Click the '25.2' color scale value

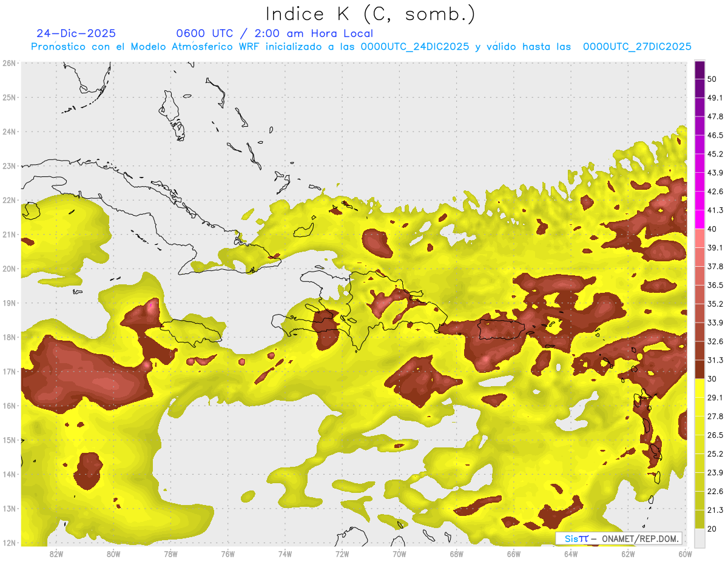pos(715,454)
